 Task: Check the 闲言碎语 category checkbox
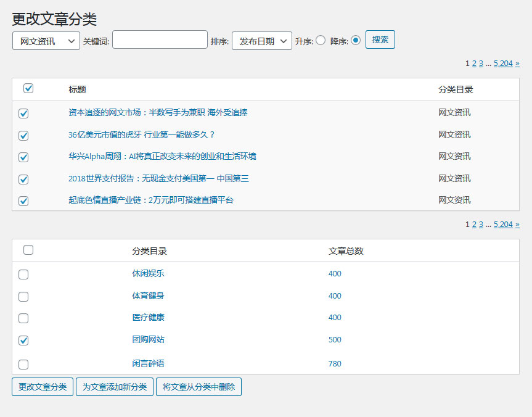23,363
